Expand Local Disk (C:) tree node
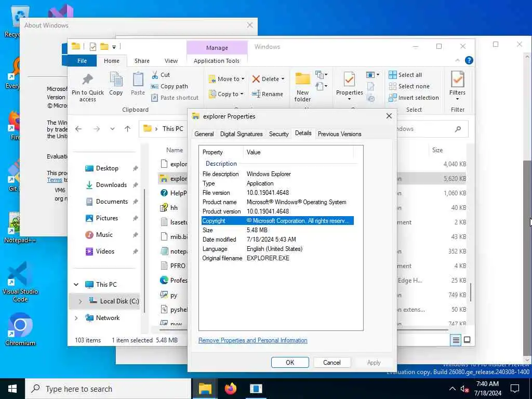The width and height of the screenshot is (532, 399). pyautogui.click(x=80, y=301)
